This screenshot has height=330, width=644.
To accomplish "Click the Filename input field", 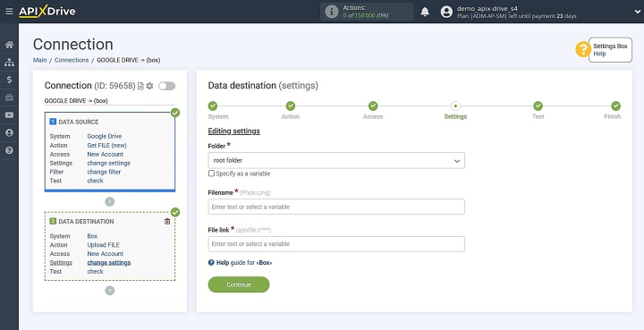I will 336,207.
